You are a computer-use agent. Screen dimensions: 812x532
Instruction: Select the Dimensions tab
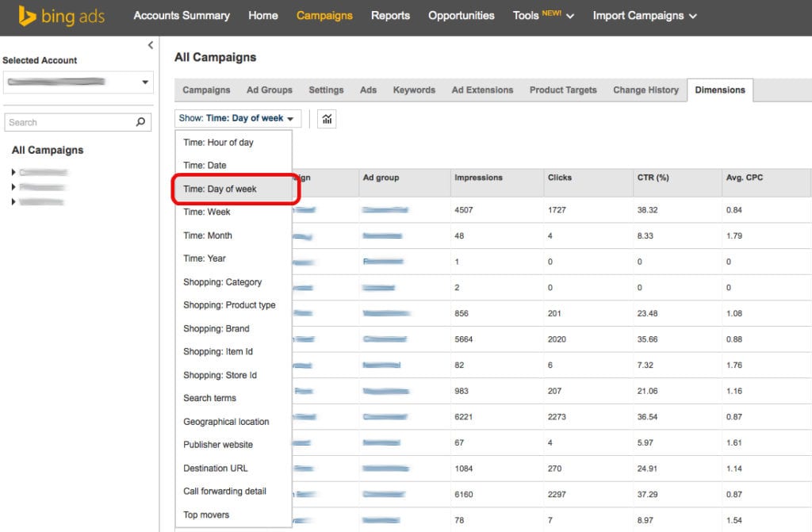(x=720, y=90)
